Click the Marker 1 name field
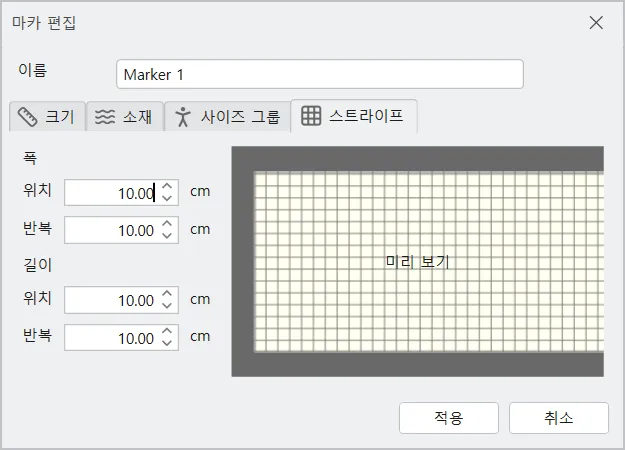The image size is (625, 450). (320, 74)
